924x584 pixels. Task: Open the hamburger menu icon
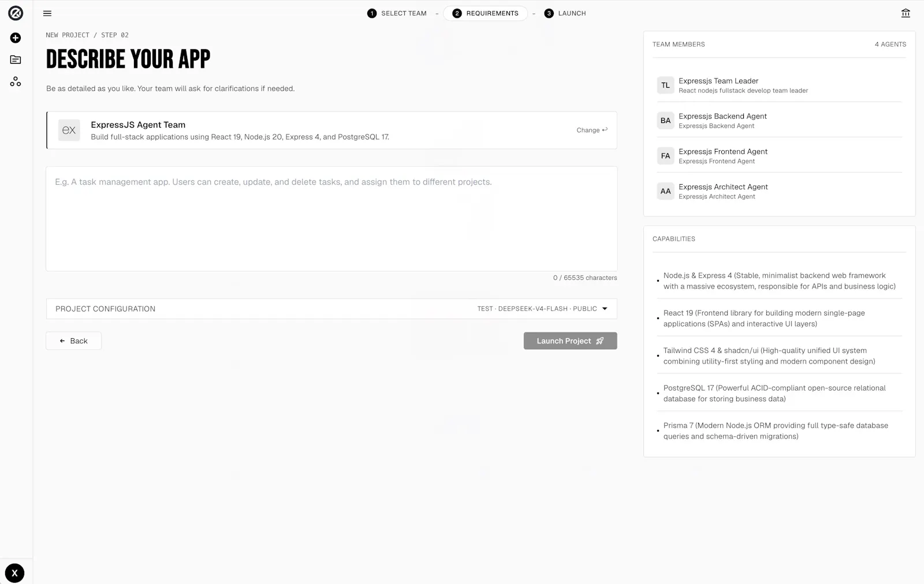[47, 13]
